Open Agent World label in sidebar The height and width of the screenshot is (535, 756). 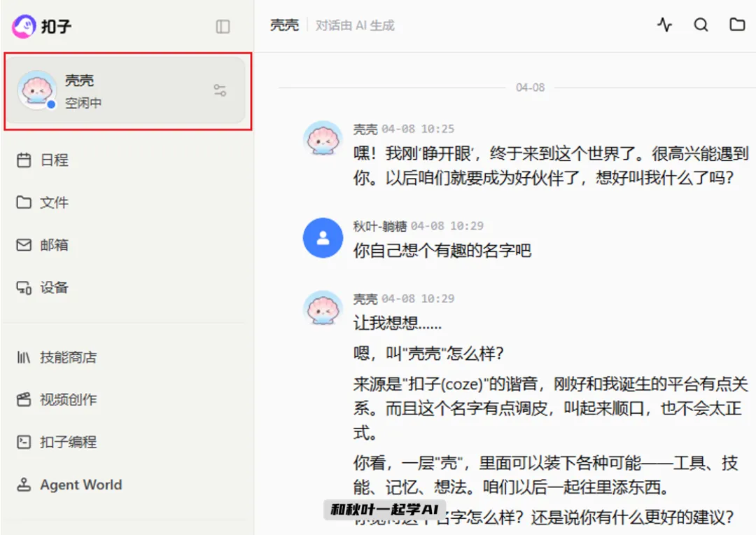[81, 485]
